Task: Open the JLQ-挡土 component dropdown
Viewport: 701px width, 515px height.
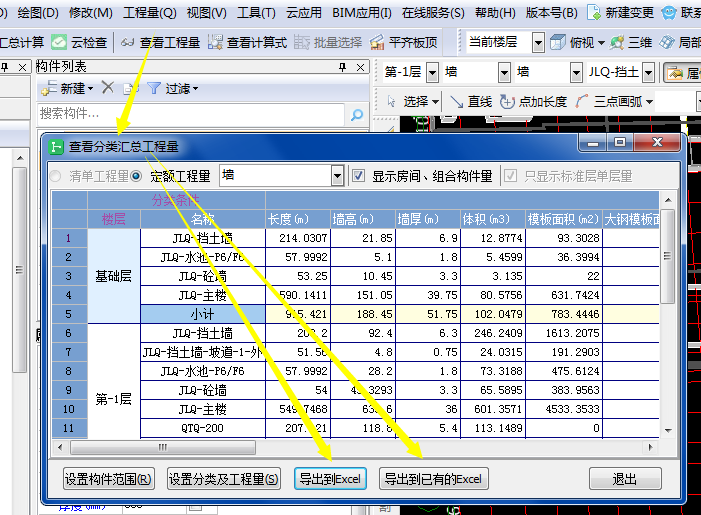Action: point(649,72)
